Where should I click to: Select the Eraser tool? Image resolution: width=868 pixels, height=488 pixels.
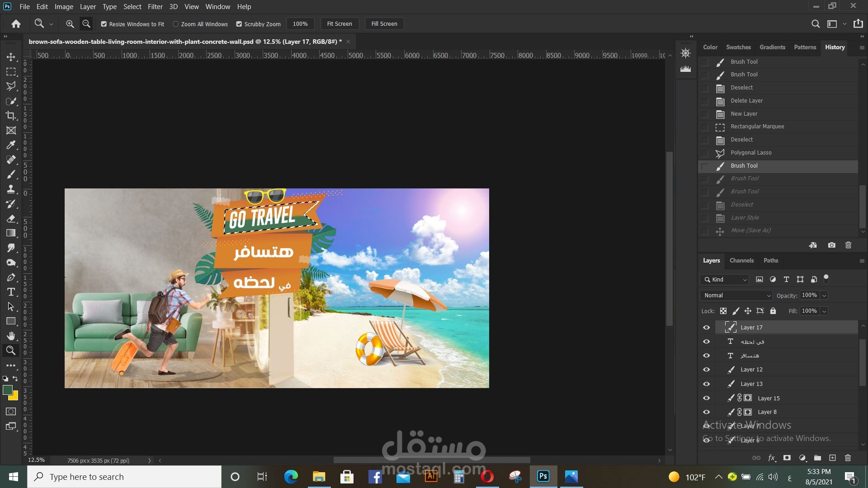tap(11, 219)
